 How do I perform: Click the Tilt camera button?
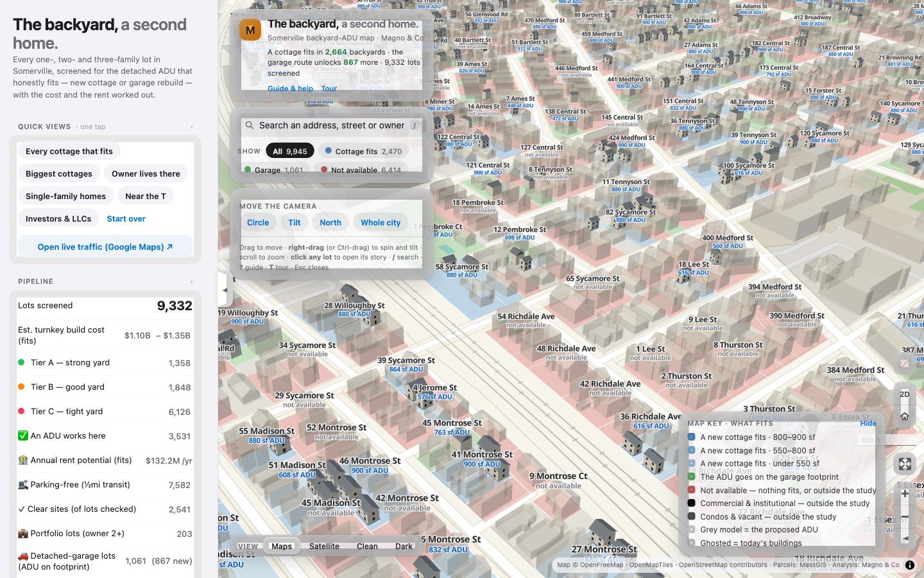click(295, 222)
